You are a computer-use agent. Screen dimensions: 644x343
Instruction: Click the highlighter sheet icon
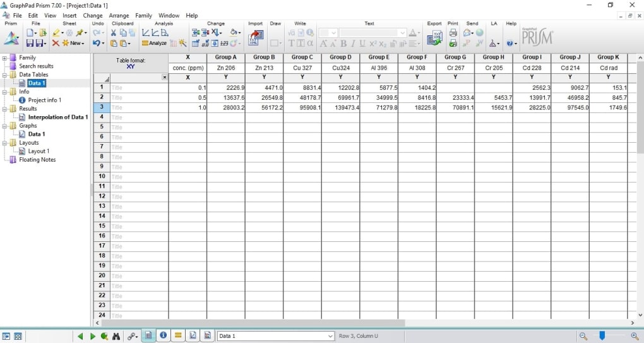pyautogui.click(x=56, y=32)
